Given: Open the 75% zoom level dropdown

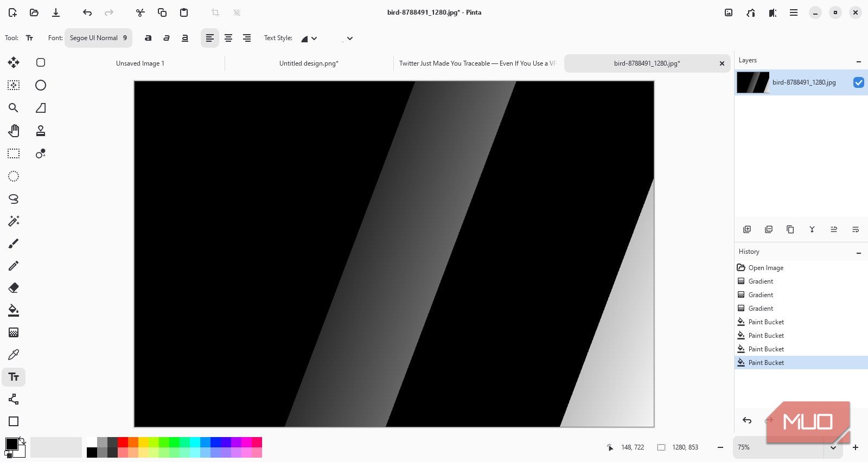Looking at the screenshot, I should [833, 447].
